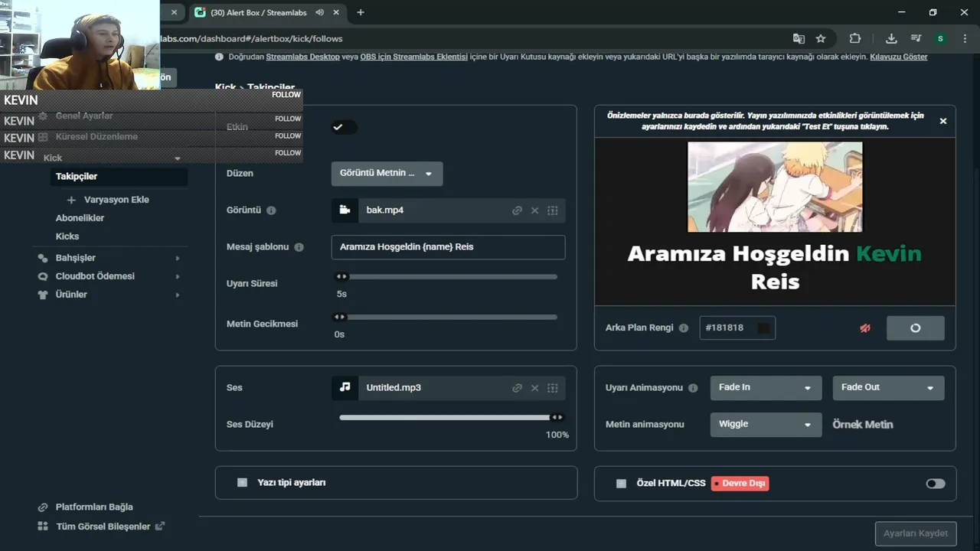Open the Fade Out animation dropdown

pos(888,387)
